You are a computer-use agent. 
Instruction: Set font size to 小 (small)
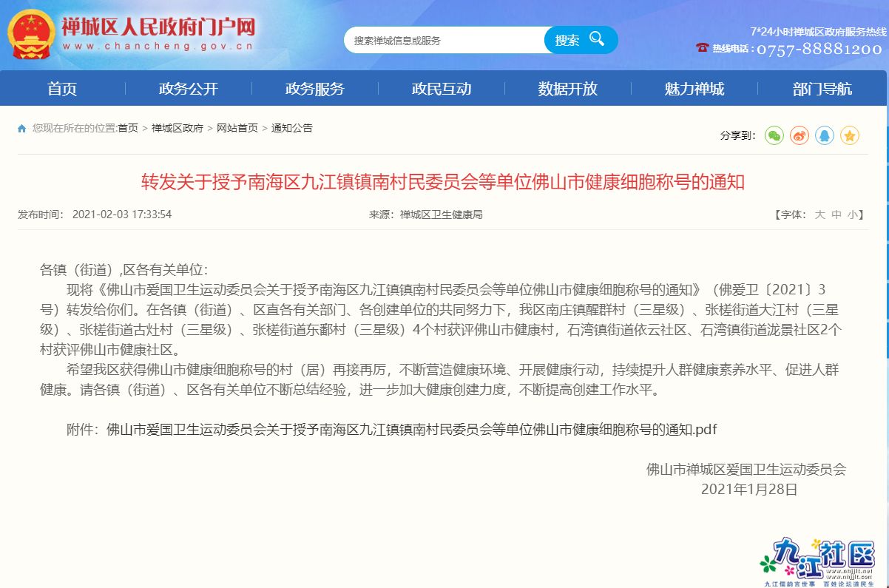(853, 214)
